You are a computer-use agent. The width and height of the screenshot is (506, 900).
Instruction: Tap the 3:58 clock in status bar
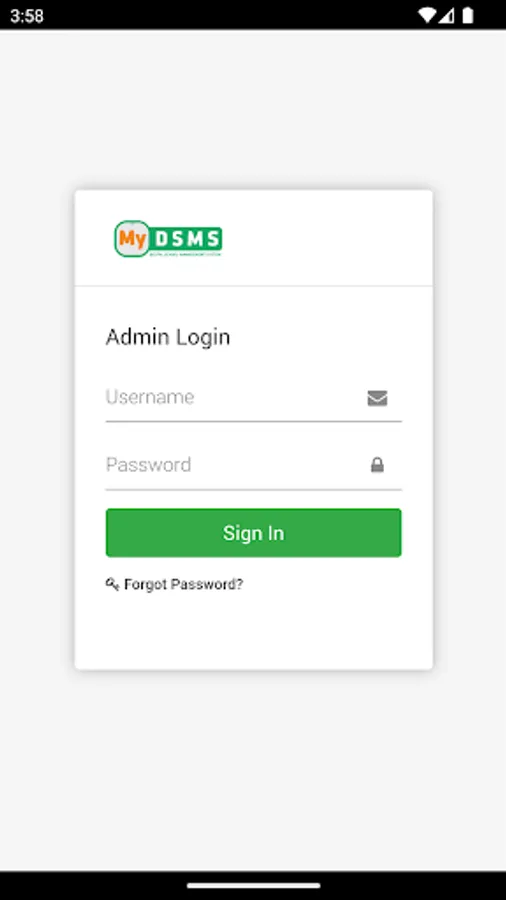pos(27,15)
